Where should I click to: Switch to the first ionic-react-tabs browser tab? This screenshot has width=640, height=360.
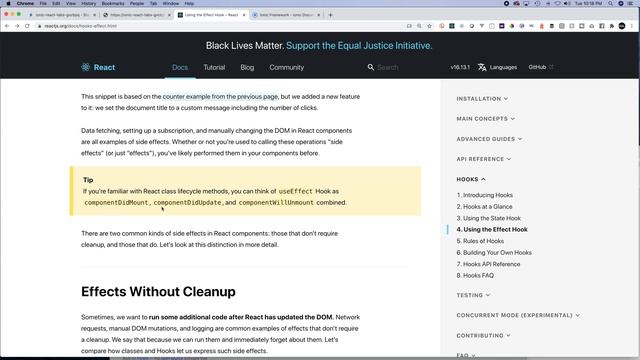(x=62, y=15)
